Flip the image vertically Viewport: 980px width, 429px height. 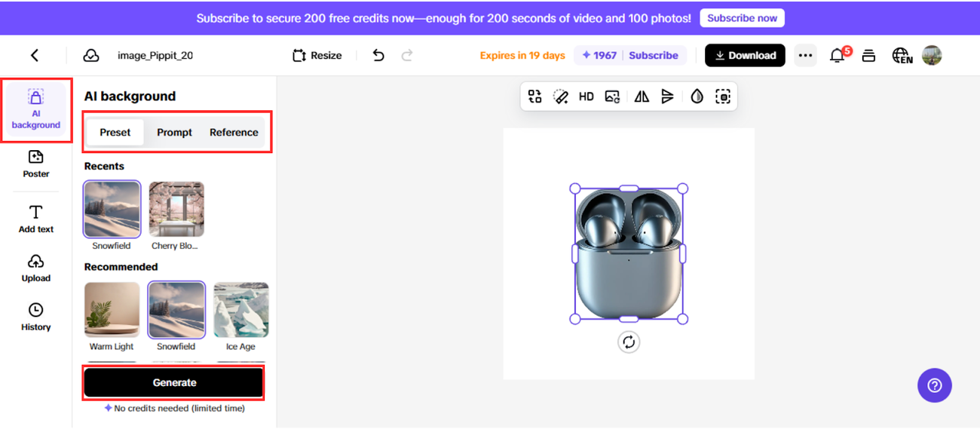point(668,97)
